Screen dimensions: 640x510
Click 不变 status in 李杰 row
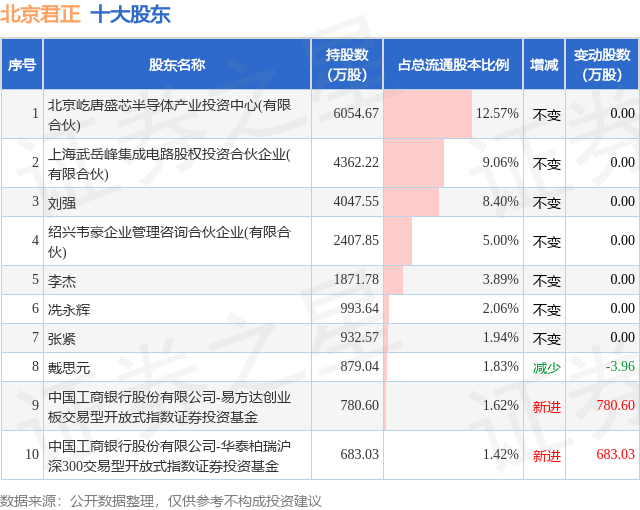pos(547,281)
